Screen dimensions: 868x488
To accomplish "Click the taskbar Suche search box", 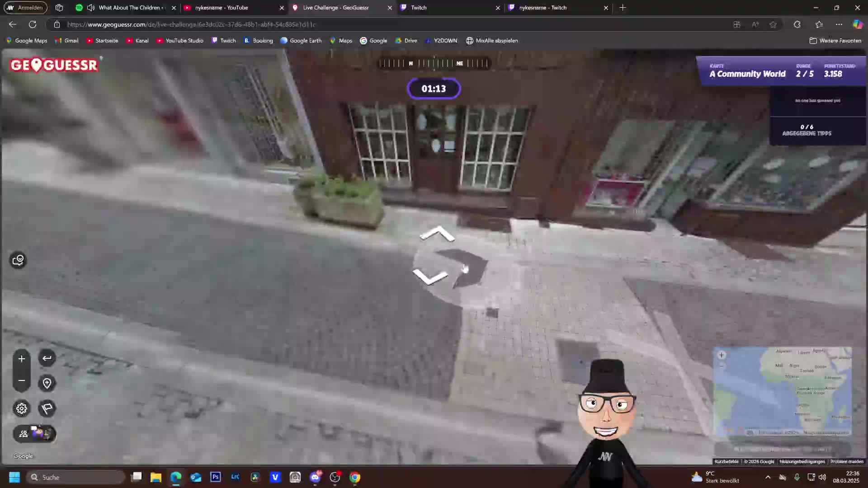I will click(x=75, y=477).
